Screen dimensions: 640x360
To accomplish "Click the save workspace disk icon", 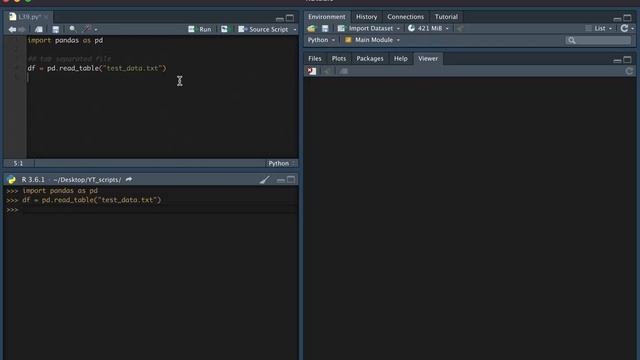I will coord(325,28).
